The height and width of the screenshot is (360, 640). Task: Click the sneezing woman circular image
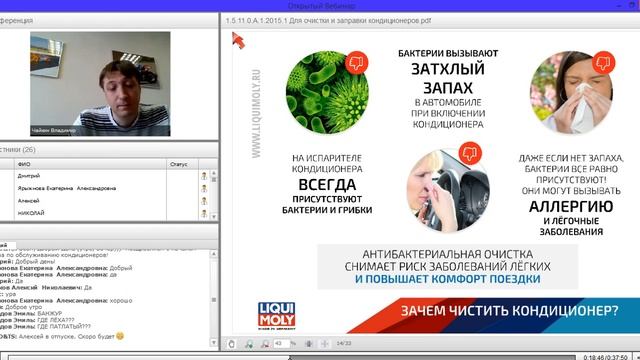(571, 93)
